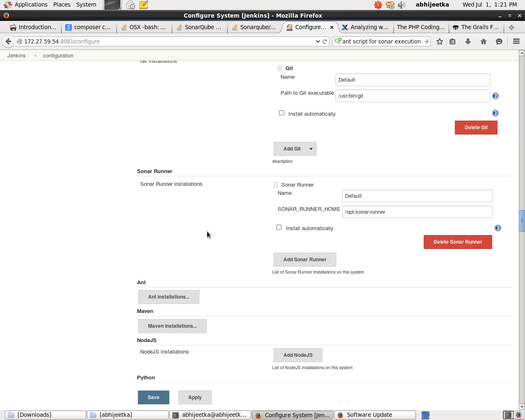Expand Ant installations section
The height and width of the screenshot is (420, 525).
pyautogui.click(x=169, y=297)
